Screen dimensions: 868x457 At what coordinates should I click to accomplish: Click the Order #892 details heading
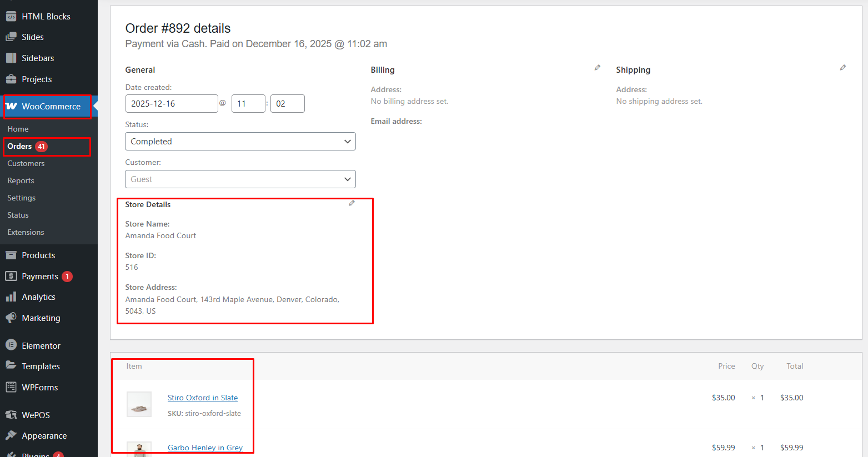pos(178,28)
